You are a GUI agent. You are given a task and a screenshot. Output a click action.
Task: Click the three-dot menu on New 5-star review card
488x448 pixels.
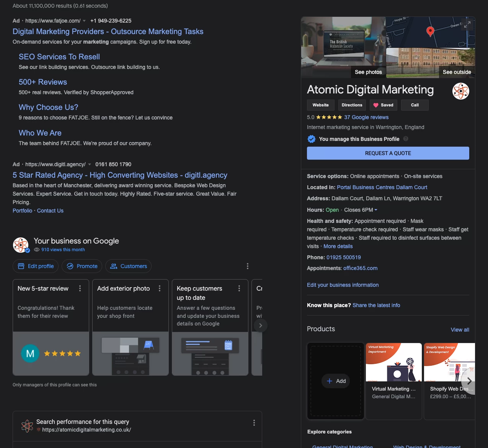(x=80, y=288)
